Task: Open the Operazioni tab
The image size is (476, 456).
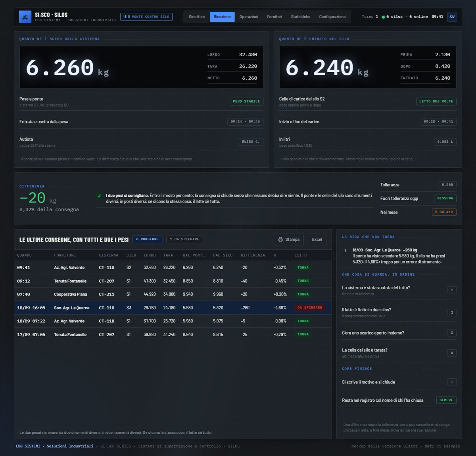Action: pos(249,17)
